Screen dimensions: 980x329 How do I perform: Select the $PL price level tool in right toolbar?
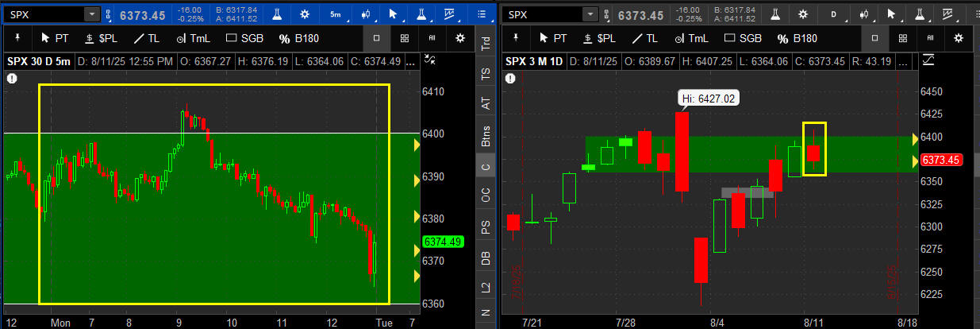coord(598,38)
